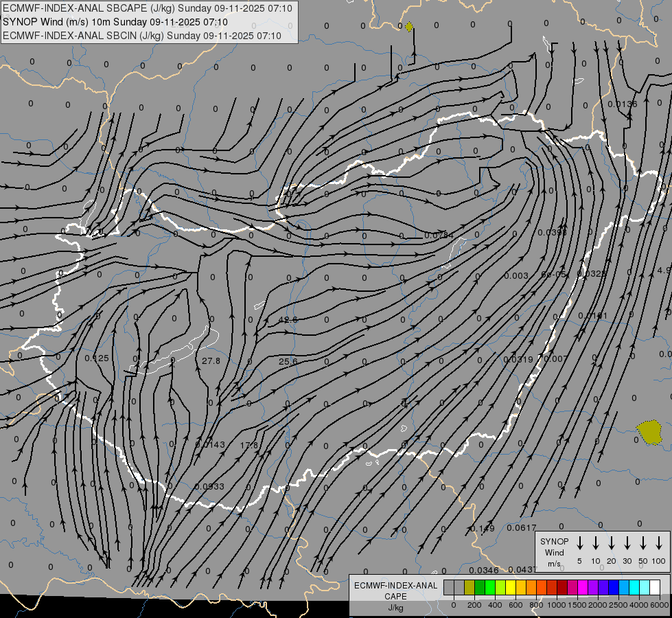Click the 0.0784 value on the map
672x618 pixels.
point(439,236)
